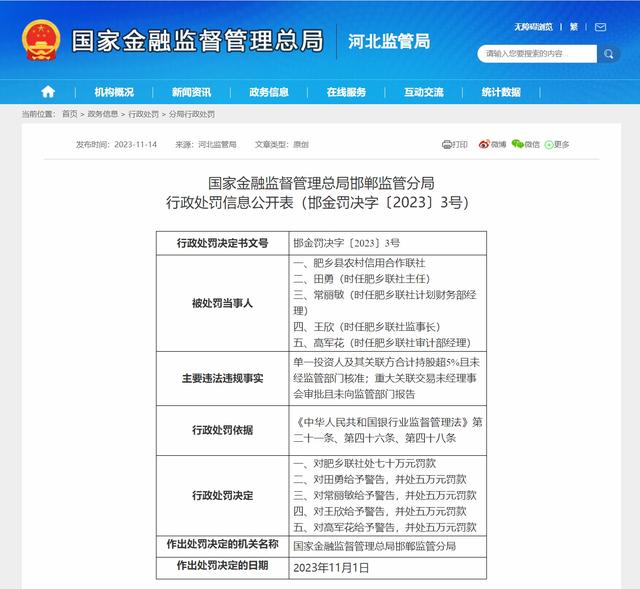The height and width of the screenshot is (589, 640).
Task: Click the 行政处罚依据 row header
Action: point(222,430)
